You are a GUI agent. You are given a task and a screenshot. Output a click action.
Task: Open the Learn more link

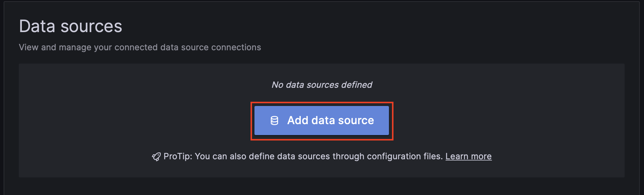[x=468, y=156]
